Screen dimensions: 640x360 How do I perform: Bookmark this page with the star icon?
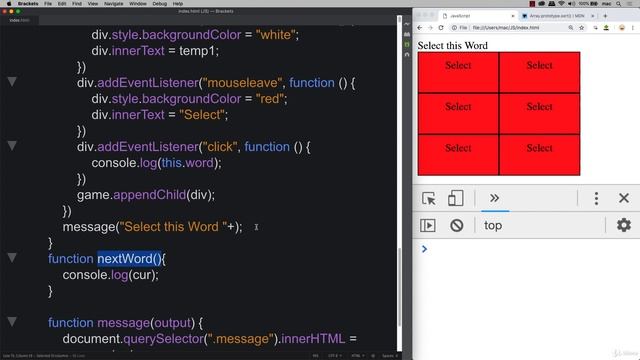[x=582, y=28]
